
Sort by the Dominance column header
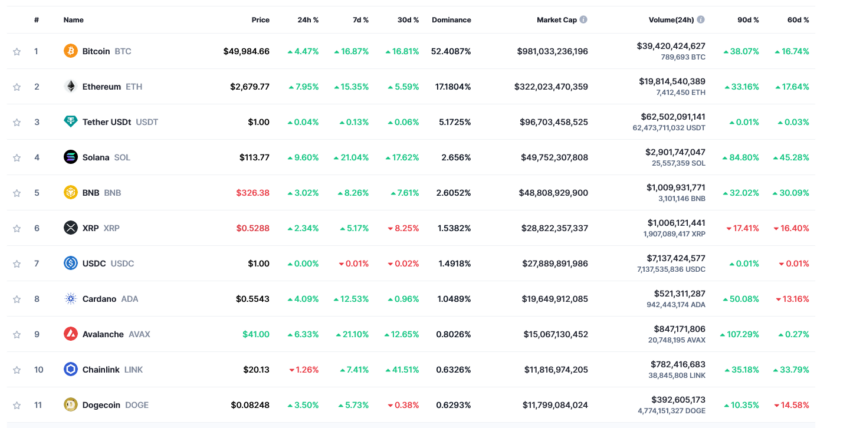tap(451, 20)
